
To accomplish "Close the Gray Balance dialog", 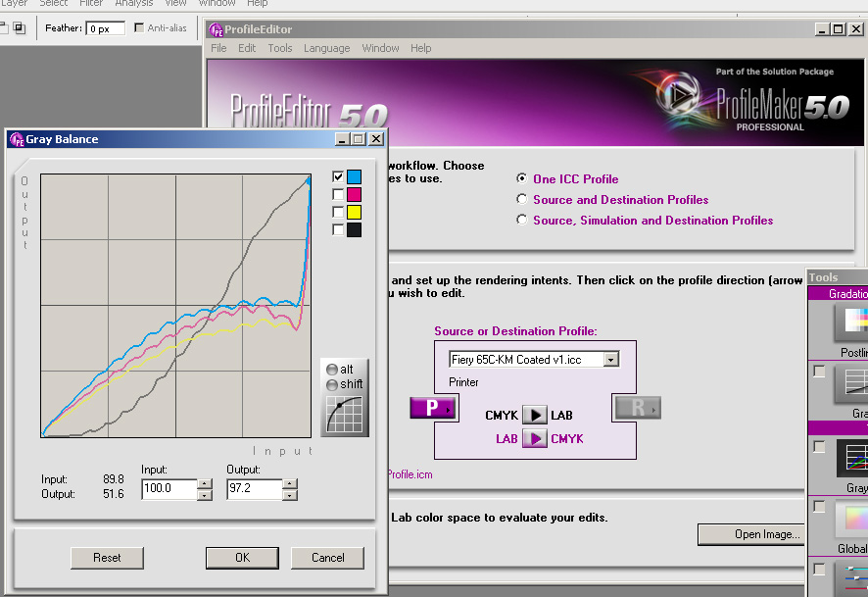I will point(376,139).
